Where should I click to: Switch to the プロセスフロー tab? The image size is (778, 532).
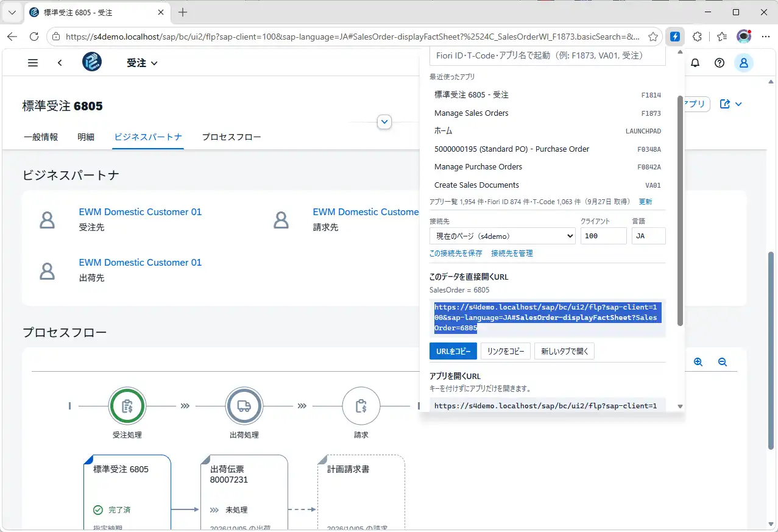click(232, 137)
